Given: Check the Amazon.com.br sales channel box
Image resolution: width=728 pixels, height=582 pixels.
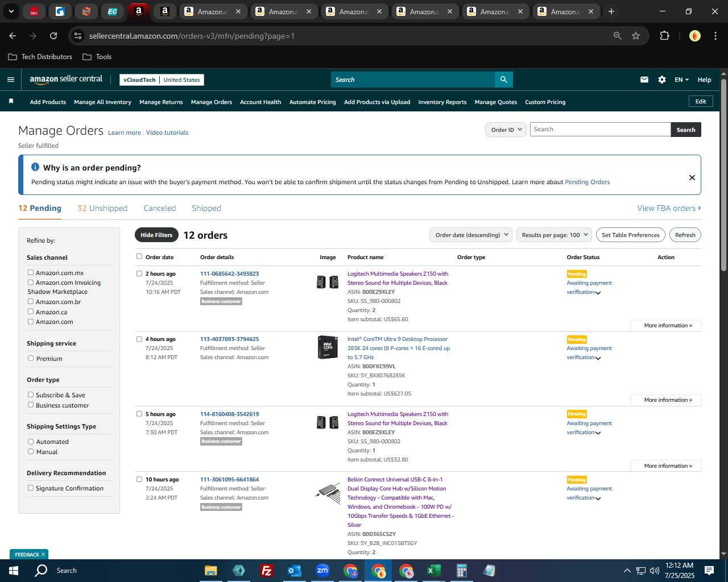Looking at the screenshot, I should point(31,301).
